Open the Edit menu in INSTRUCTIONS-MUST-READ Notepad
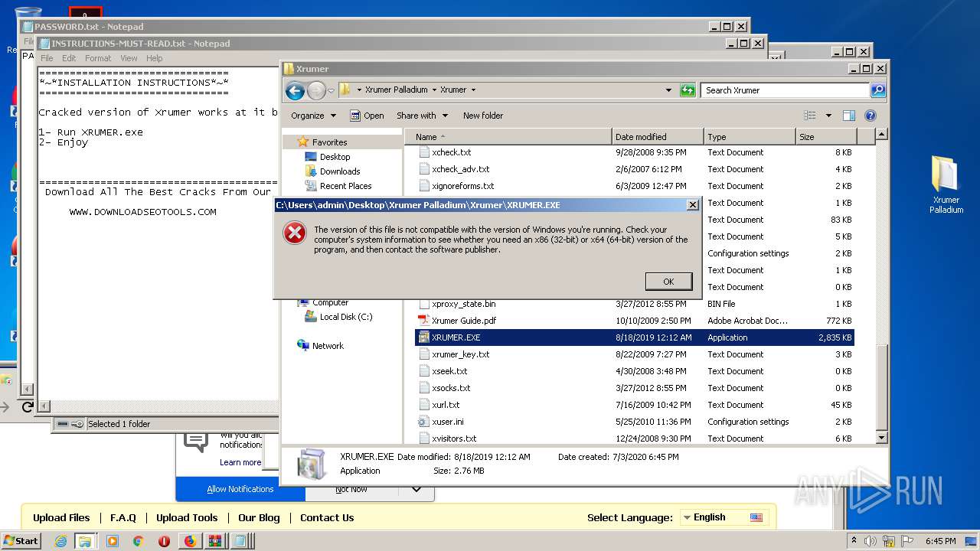This screenshot has height=551, width=980. (x=69, y=58)
